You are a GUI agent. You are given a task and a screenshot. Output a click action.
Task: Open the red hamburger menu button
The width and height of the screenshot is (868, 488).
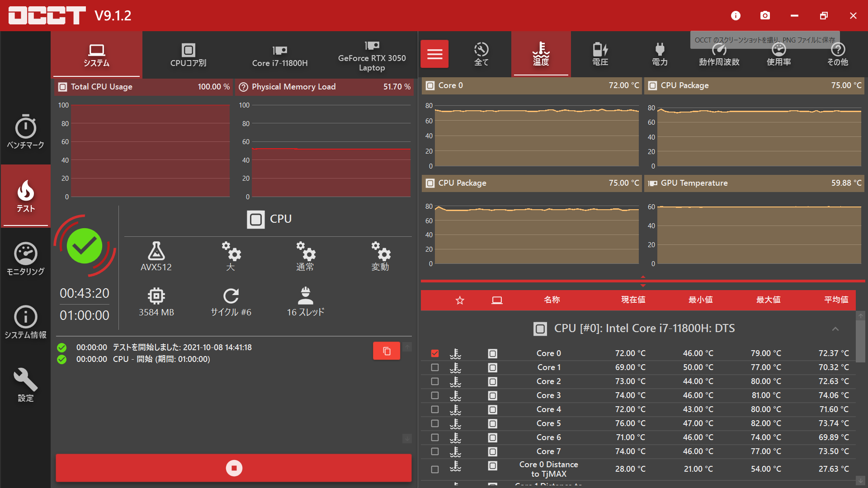[434, 54]
